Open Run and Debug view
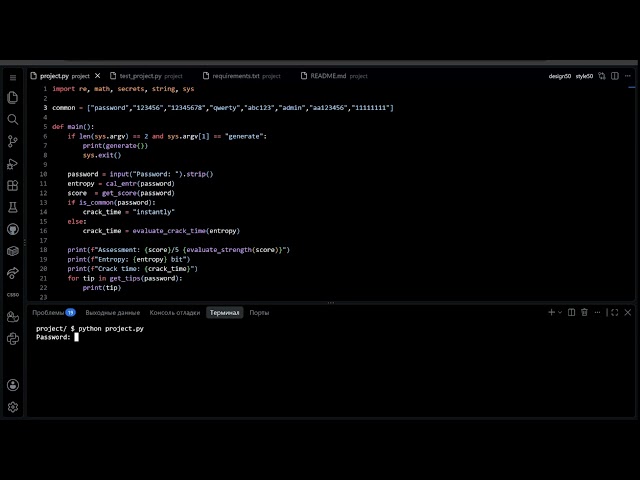This screenshot has width=640, height=480. (13, 164)
